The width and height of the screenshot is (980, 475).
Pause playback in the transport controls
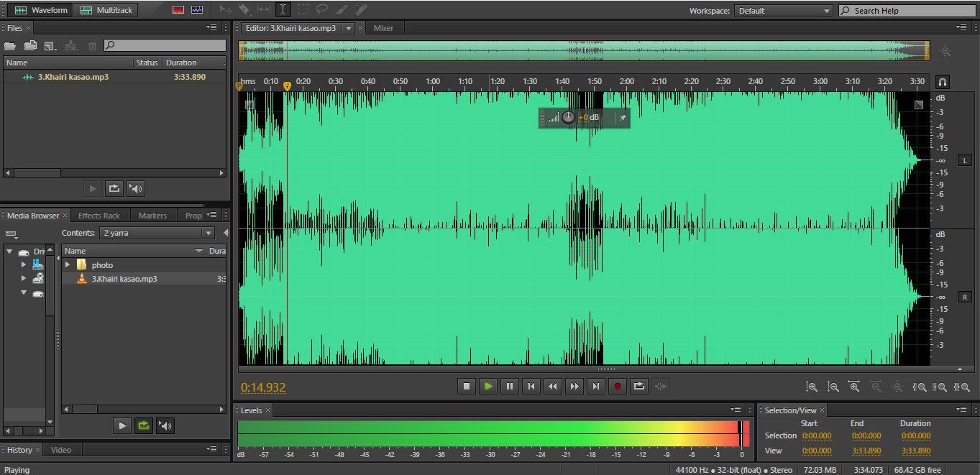point(509,387)
